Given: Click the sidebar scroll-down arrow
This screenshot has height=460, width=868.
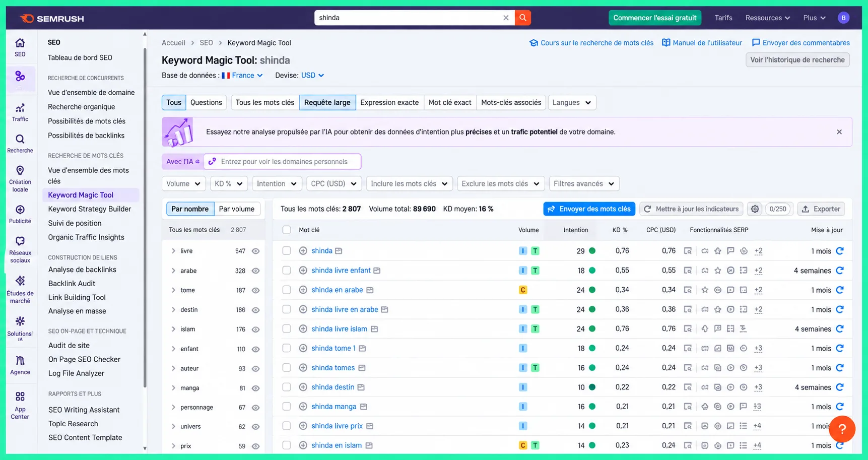Looking at the screenshot, I should tap(145, 448).
